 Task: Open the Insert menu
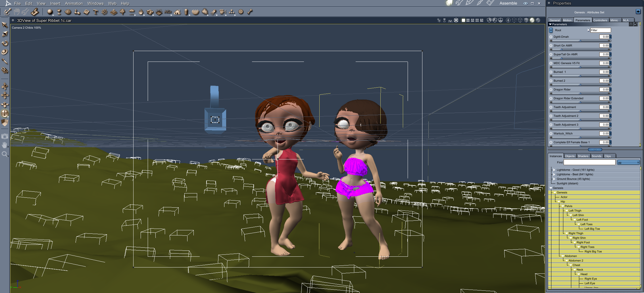click(55, 3)
